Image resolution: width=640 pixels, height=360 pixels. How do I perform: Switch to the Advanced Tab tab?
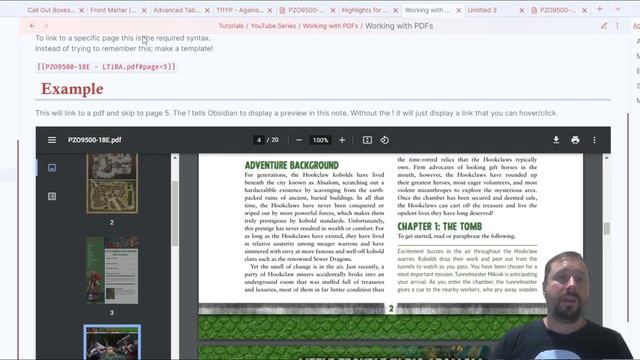(176, 10)
